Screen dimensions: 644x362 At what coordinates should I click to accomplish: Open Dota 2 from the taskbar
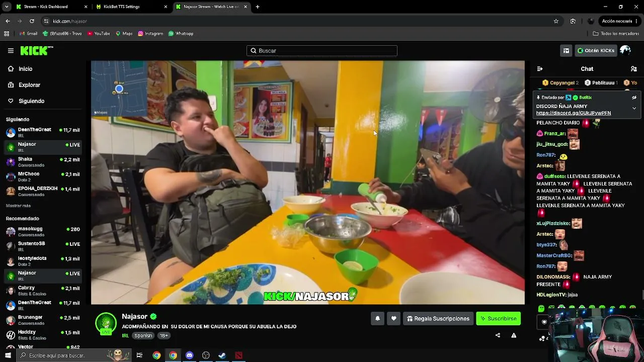(x=238, y=355)
